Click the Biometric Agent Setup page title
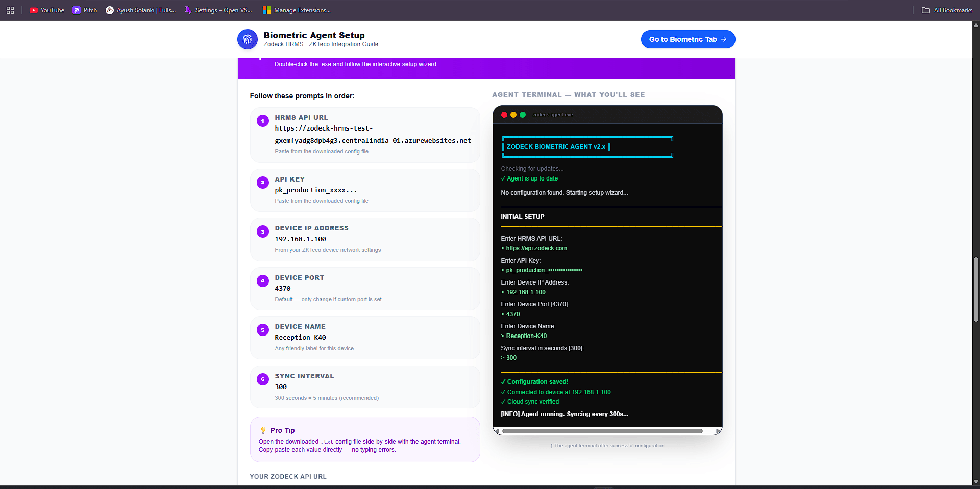The image size is (980, 489). coord(314,35)
